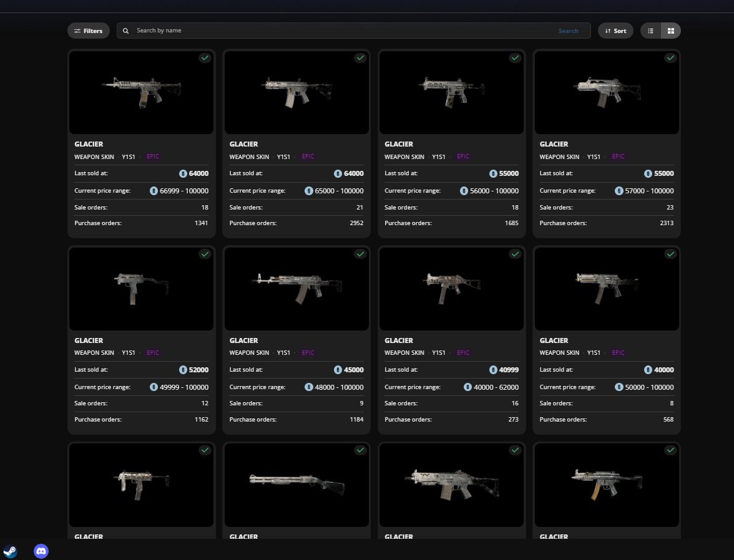Viewport: 734px width, 560px height.
Task: Toggle checkmark on card last sold at 45000
Action: (x=360, y=254)
